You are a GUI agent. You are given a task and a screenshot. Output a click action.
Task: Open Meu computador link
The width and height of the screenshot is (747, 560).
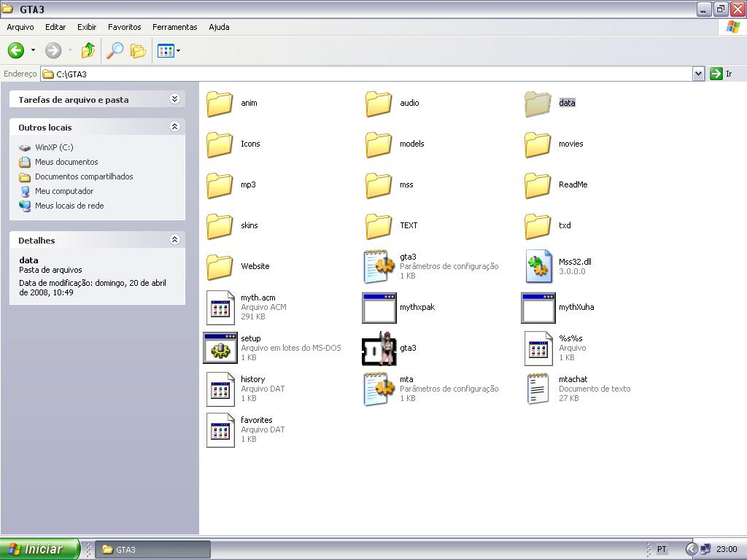64,191
